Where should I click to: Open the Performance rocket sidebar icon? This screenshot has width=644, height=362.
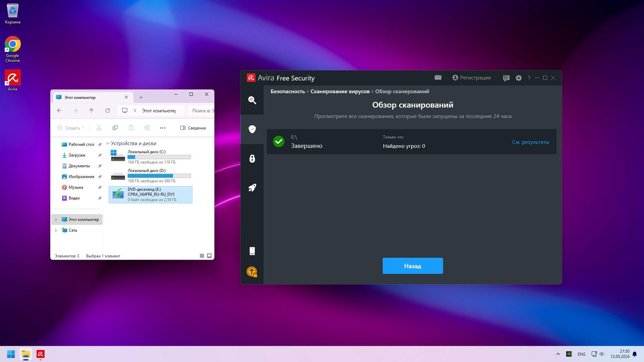tap(252, 188)
